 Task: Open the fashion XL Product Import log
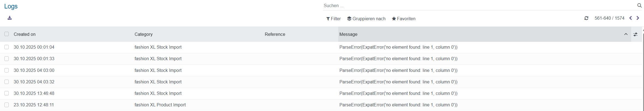click(160, 105)
